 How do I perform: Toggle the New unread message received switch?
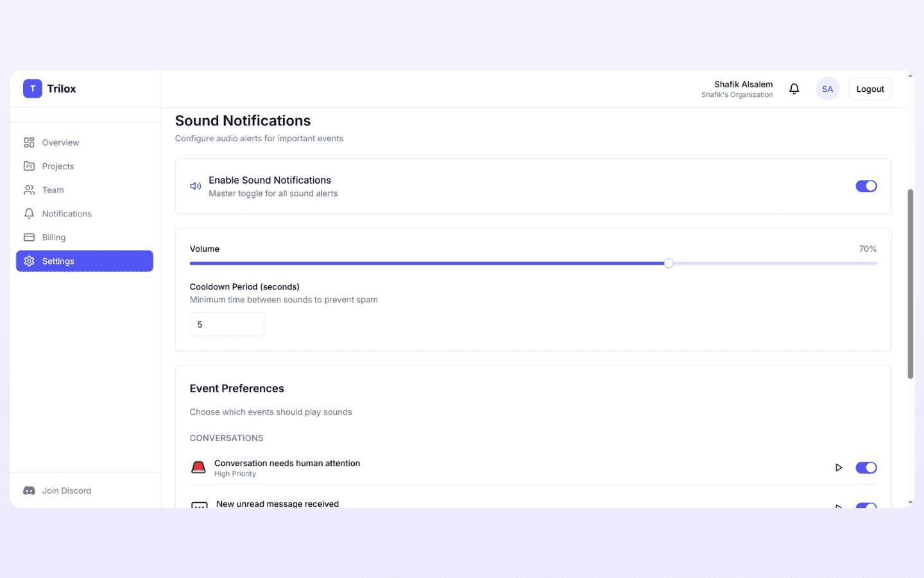pyautogui.click(x=866, y=507)
